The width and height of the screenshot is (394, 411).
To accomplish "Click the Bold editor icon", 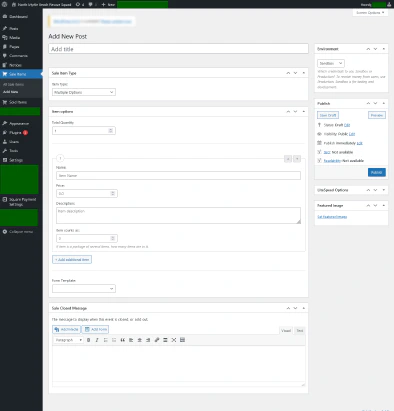I will pos(88,340).
